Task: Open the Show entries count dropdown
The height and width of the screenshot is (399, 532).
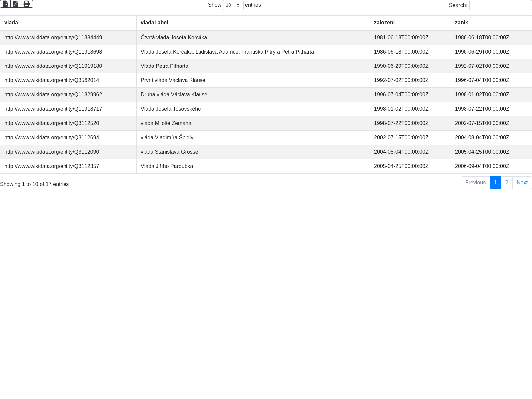Action: pos(233,5)
